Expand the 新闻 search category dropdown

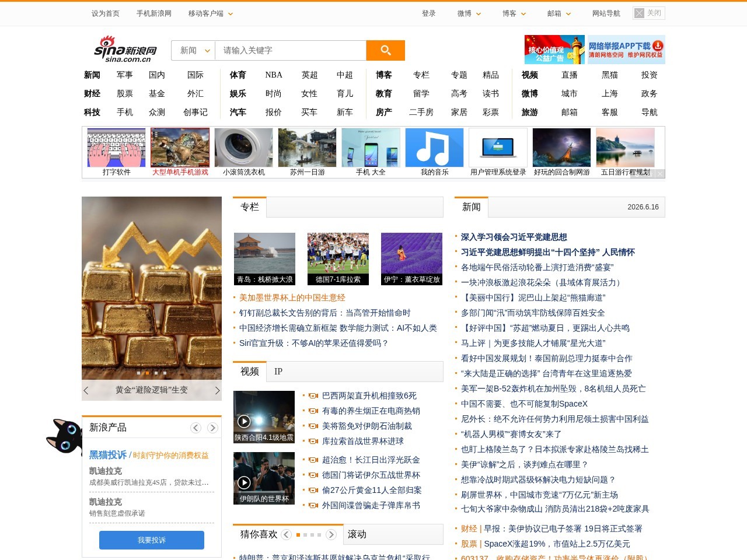pos(194,50)
